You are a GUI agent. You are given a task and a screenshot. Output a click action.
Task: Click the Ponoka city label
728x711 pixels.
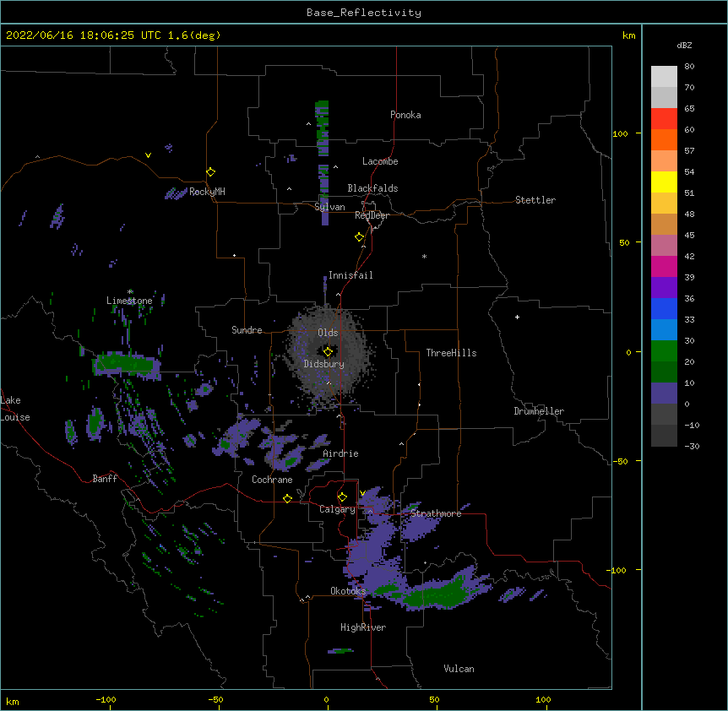[x=405, y=115]
